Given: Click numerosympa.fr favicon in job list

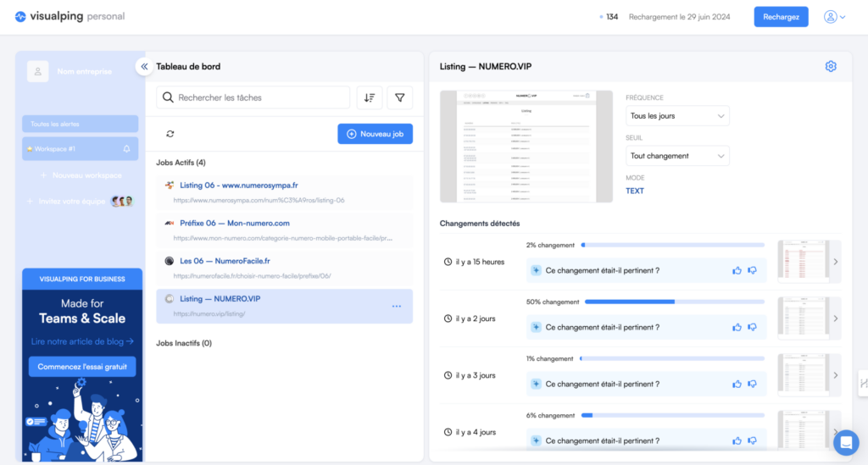Looking at the screenshot, I should tap(170, 185).
